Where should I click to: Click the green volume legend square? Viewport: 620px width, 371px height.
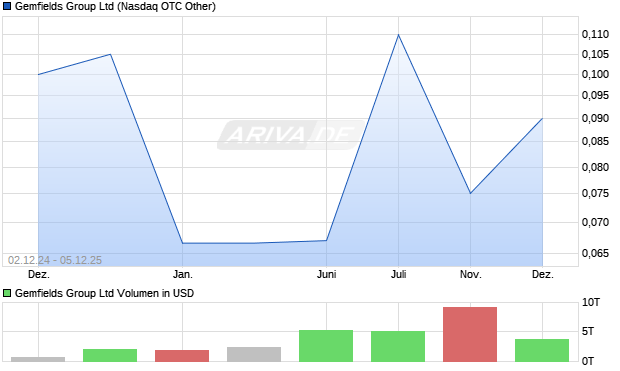(x=7, y=293)
